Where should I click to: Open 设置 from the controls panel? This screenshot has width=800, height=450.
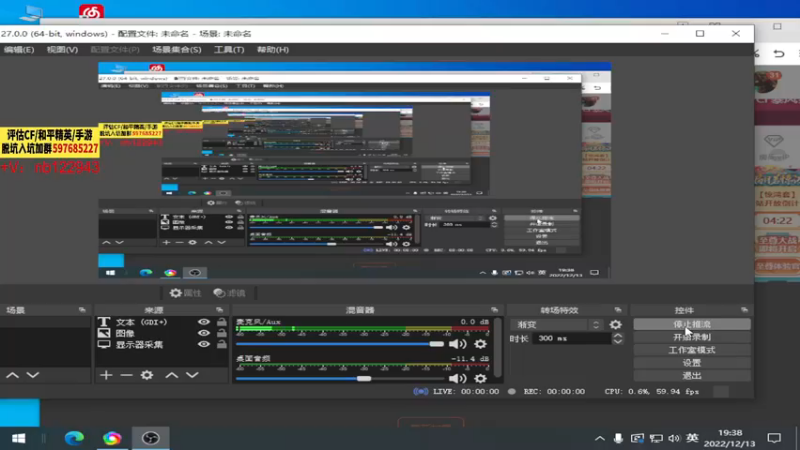692,363
